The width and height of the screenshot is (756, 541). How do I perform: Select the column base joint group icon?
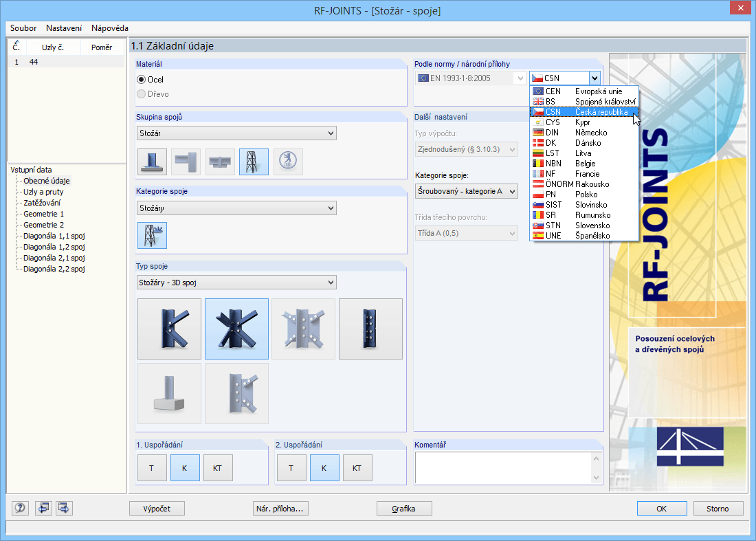153,162
